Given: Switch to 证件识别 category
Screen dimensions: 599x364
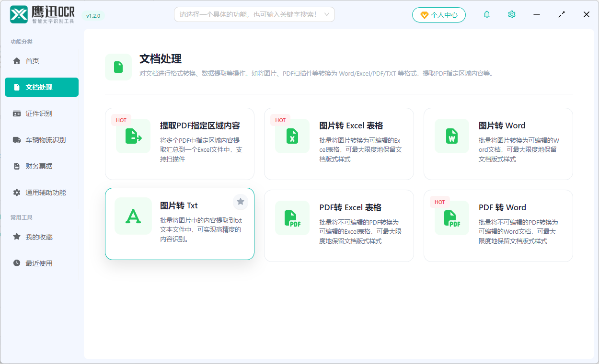Looking at the screenshot, I should (x=42, y=114).
